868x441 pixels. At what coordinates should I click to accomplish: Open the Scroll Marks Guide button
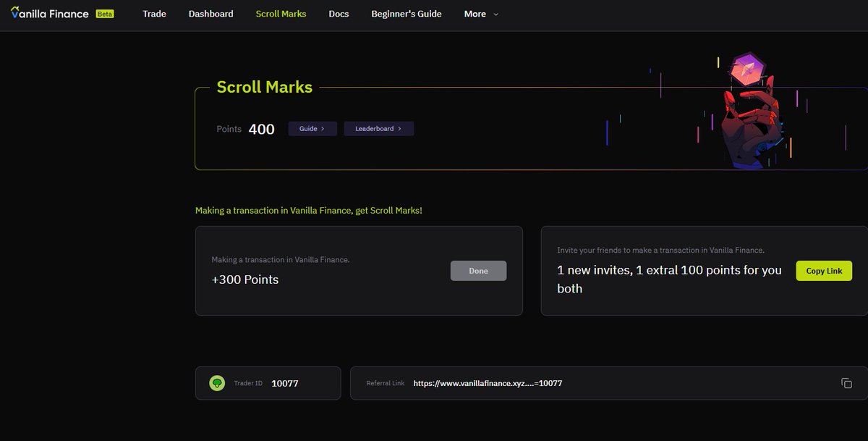[x=312, y=129]
